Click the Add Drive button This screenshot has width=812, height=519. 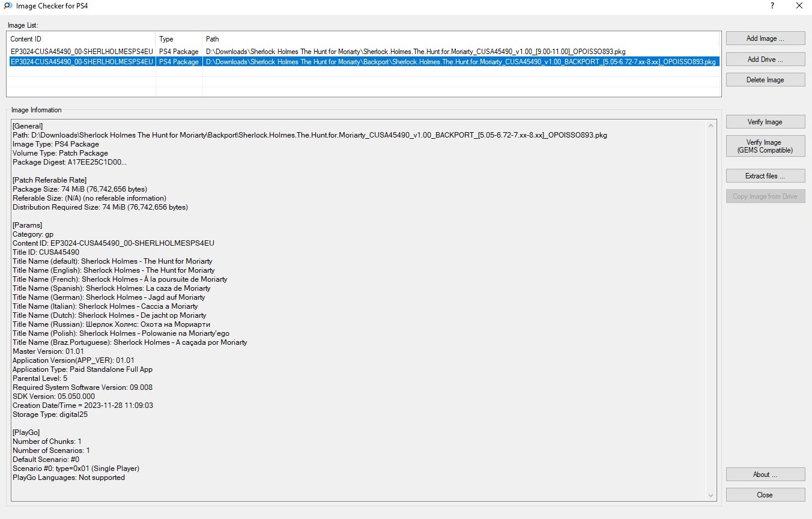[765, 59]
